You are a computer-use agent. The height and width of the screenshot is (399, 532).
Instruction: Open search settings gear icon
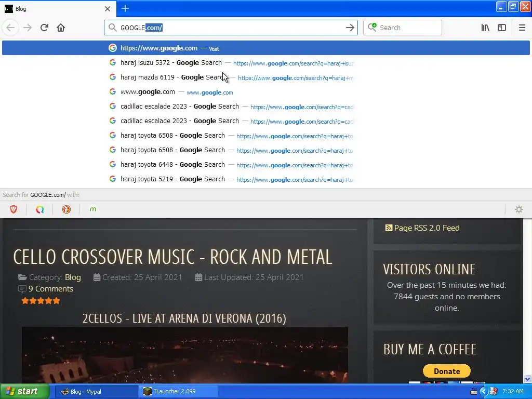coord(519,209)
